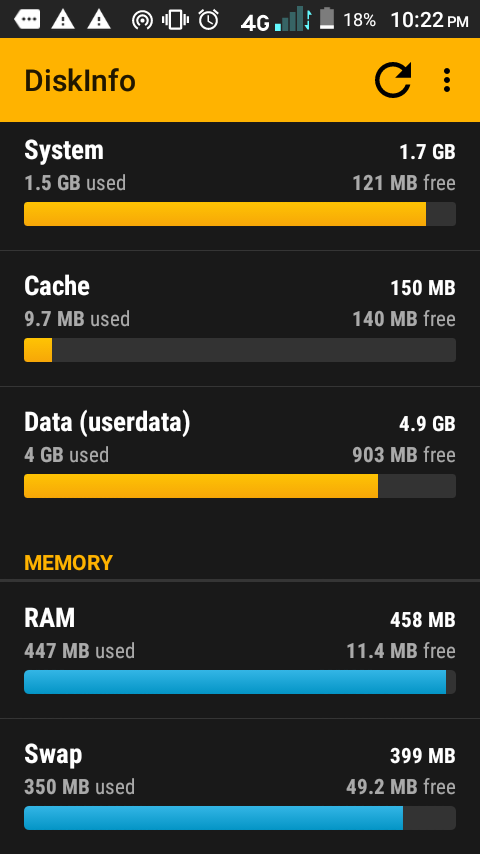The width and height of the screenshot is (480, 854).
Task: Select the Swap memory entry
Action: click(x=240, y=786)
